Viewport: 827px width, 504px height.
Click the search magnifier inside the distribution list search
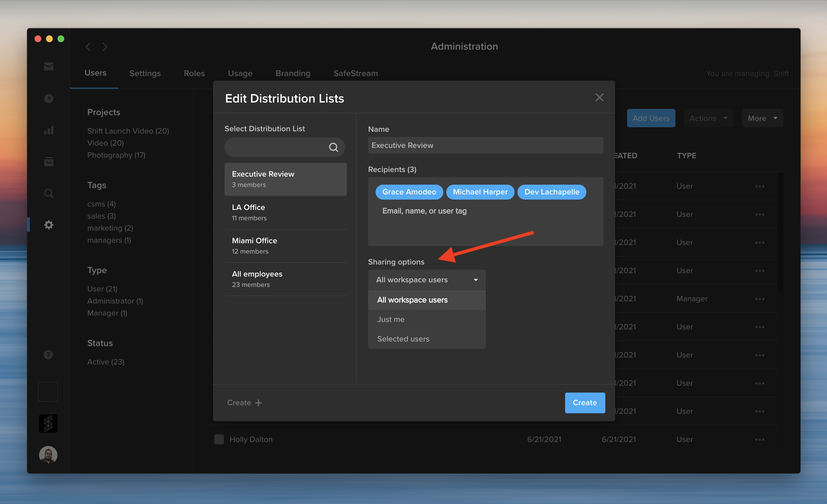pos(334,147)
